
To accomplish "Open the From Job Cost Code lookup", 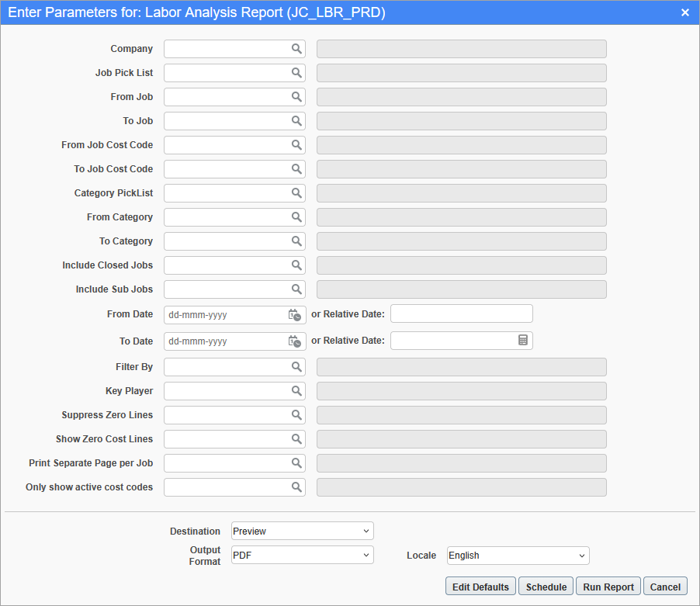I will pyautogui.click(x=296, y=144).
